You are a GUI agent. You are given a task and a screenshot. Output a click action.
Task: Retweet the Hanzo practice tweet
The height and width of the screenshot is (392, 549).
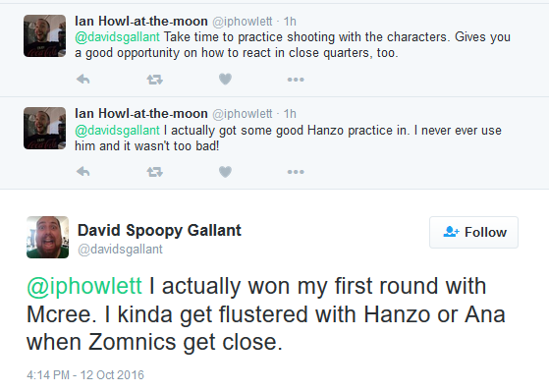click(x=155, y=172)
